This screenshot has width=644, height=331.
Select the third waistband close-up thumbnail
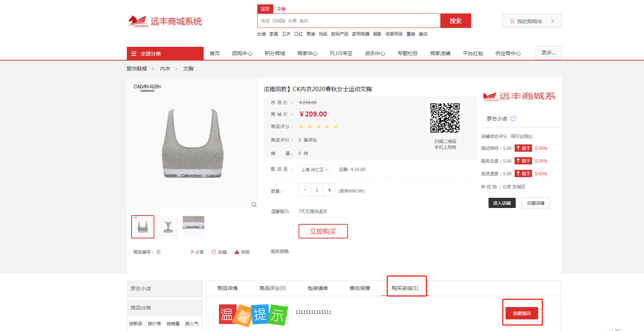coord(194,227)
